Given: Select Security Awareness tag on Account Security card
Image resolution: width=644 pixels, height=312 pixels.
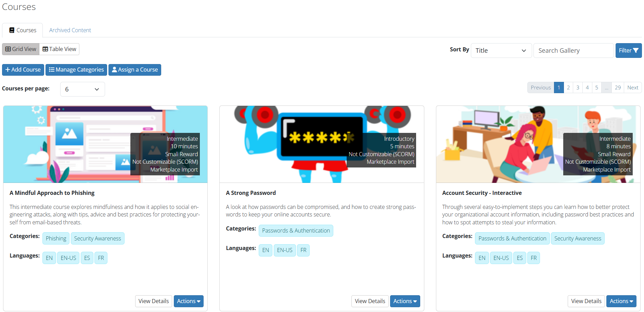Looking at the screenshot, I should (x=578, y=238).
